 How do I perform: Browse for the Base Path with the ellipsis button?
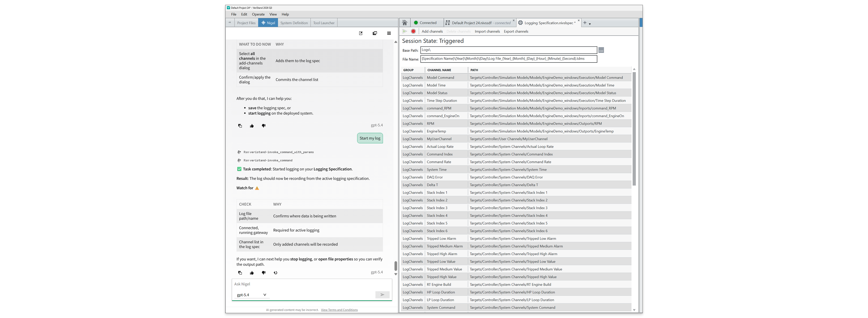click(601, 50)
